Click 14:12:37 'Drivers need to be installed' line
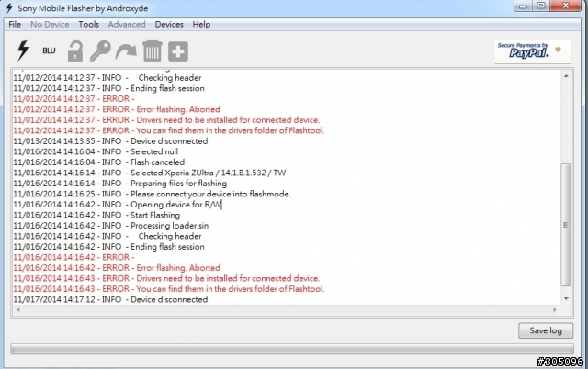Viewport: 588px width, 369px height. click(166, 120)
